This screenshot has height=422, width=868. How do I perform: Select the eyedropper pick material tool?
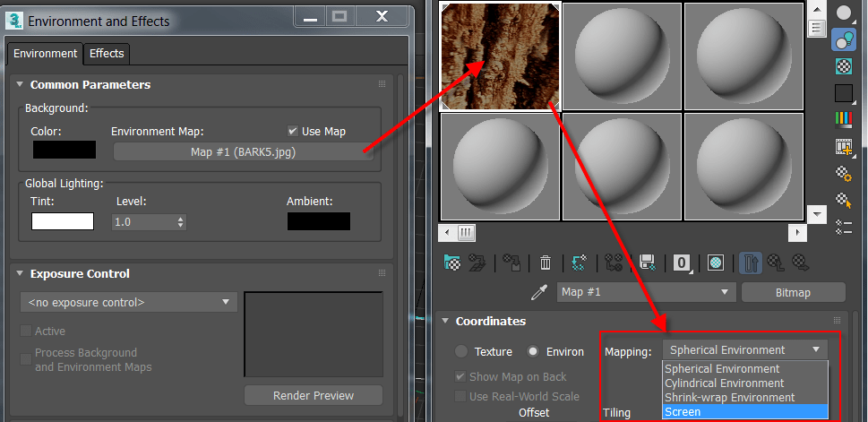pos(539,292)
